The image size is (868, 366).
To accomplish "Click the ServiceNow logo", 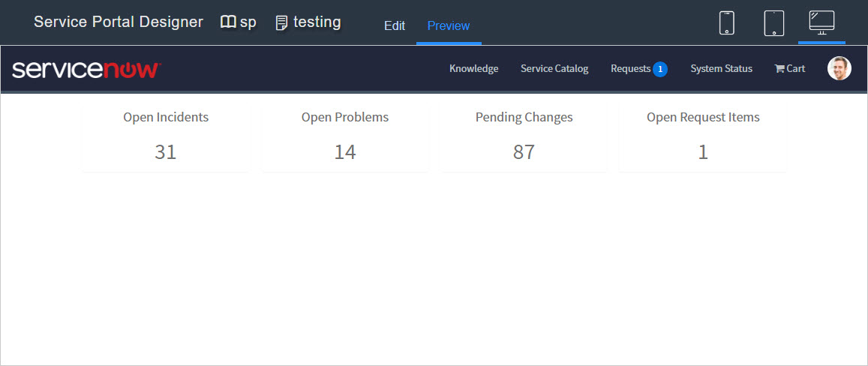I will 86,70.
